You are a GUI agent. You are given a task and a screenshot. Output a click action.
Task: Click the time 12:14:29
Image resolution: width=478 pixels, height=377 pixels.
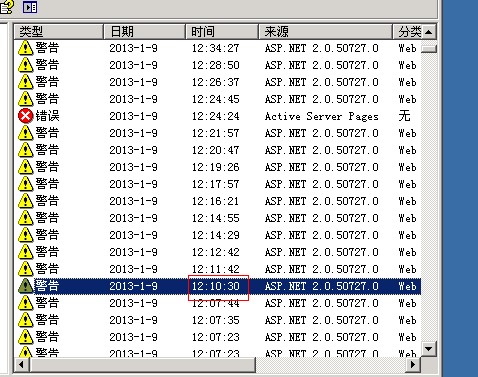216,235
